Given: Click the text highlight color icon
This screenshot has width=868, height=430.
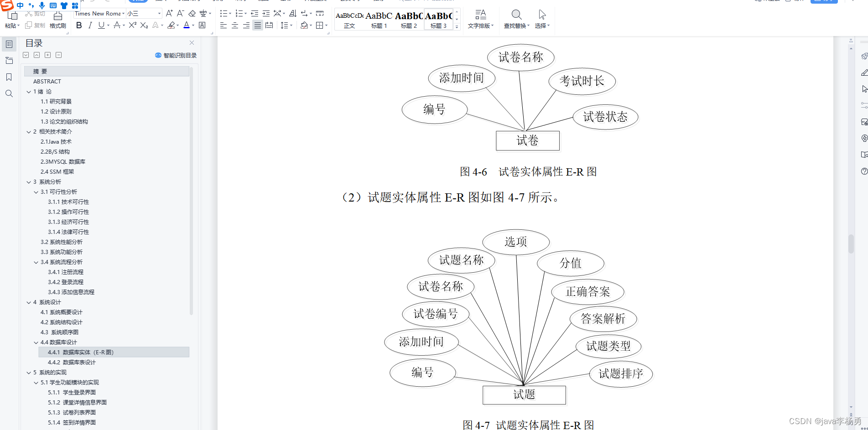Looking at the screenshot, I should (171, 26).
